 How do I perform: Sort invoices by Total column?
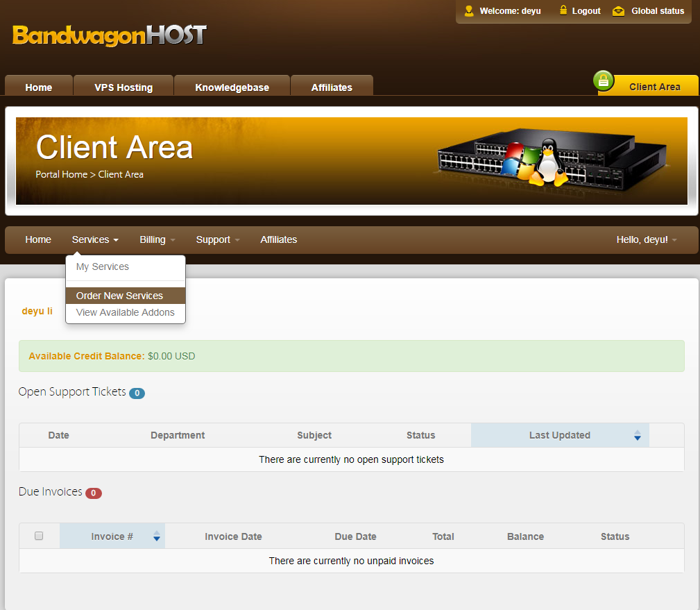click(443, 536)
